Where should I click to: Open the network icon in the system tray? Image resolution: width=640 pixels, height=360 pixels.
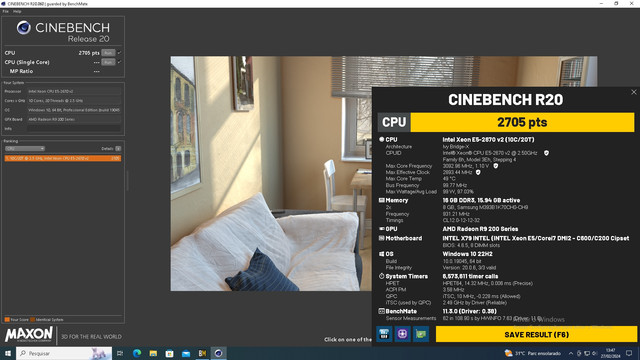pyautogui.click(x=587, y=353)
